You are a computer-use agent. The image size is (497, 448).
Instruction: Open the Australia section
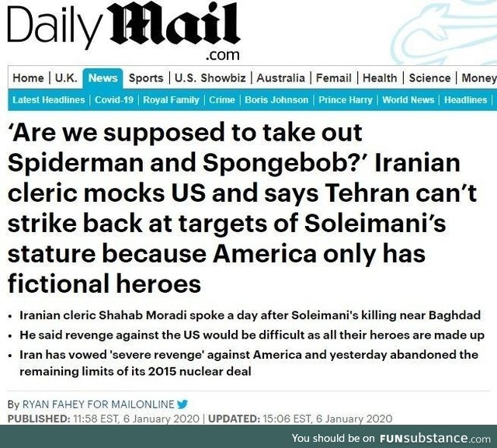tap(281, 78)
